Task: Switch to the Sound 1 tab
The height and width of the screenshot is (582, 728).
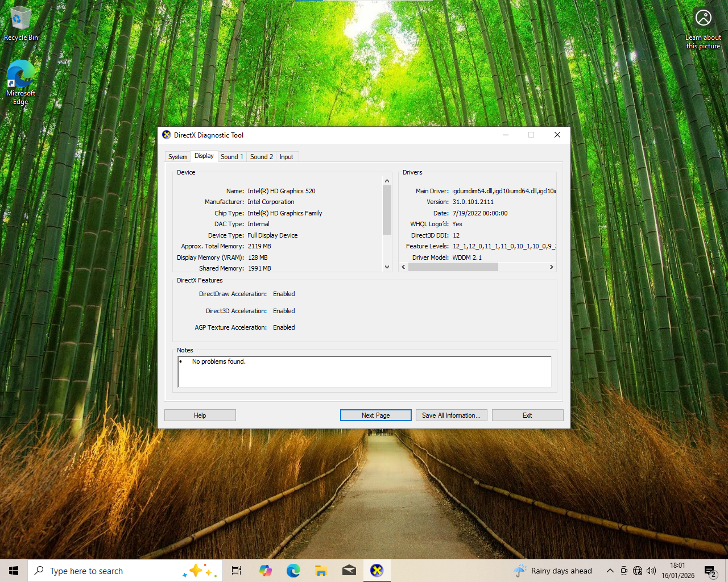Action: pos(231,156)
